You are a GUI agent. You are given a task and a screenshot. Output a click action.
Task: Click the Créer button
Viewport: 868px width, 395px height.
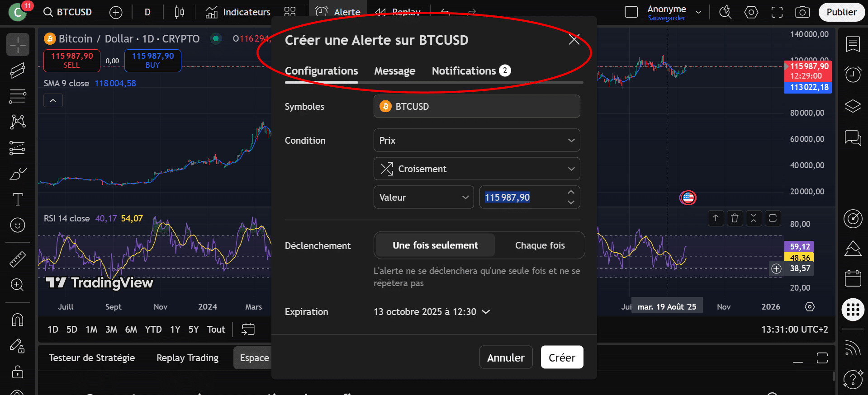point(562,357)
